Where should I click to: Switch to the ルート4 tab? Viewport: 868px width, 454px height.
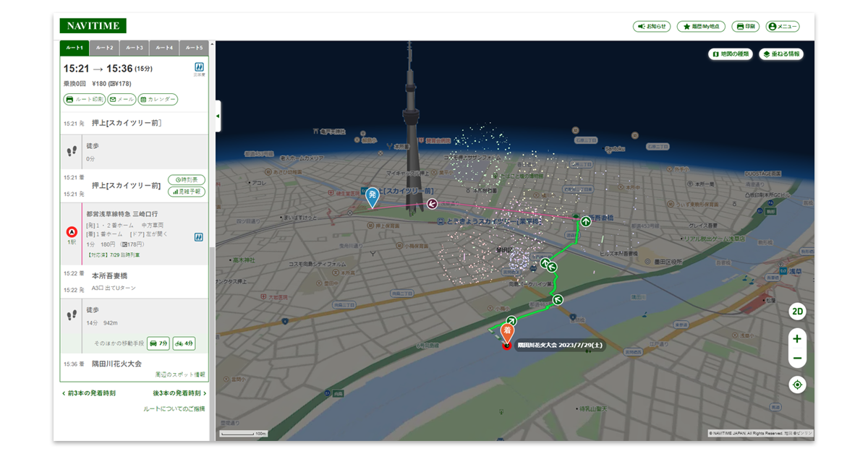tap(164, 48)
